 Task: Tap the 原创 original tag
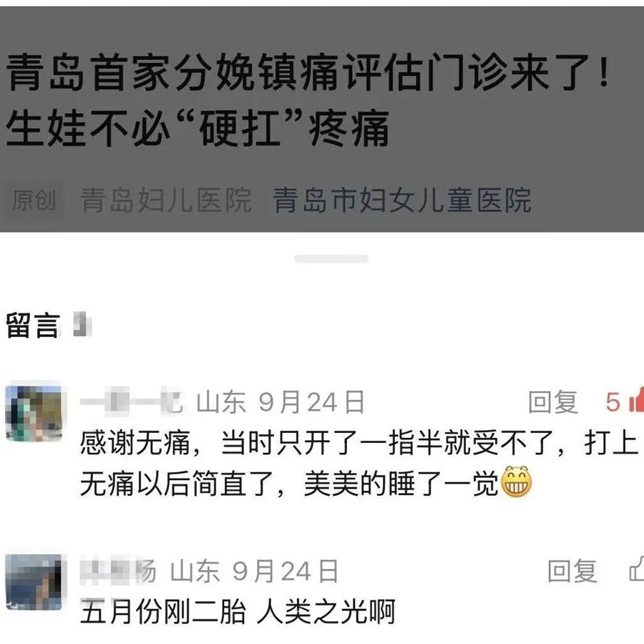pos(34,200)
